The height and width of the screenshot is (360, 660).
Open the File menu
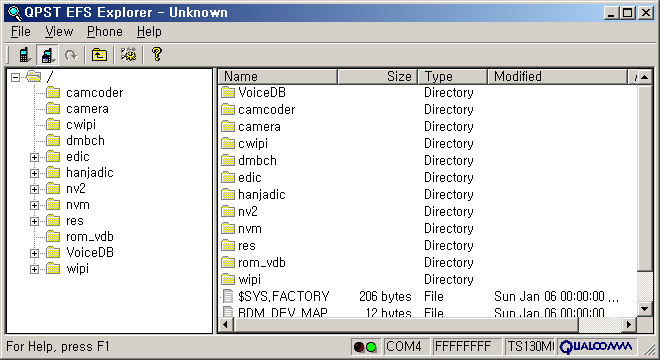(x=21, y=32)
